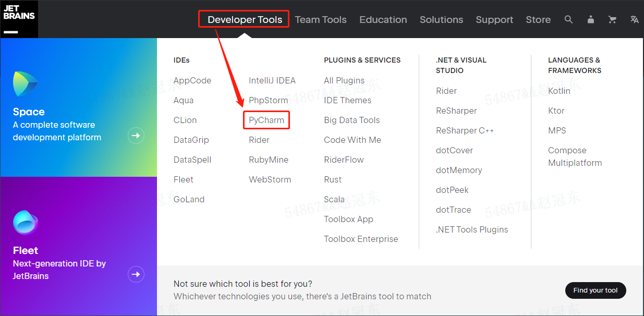Viewport: 644px width, 316px height.
Task: Open the search magnifier icon
Action: coord(568,19)
